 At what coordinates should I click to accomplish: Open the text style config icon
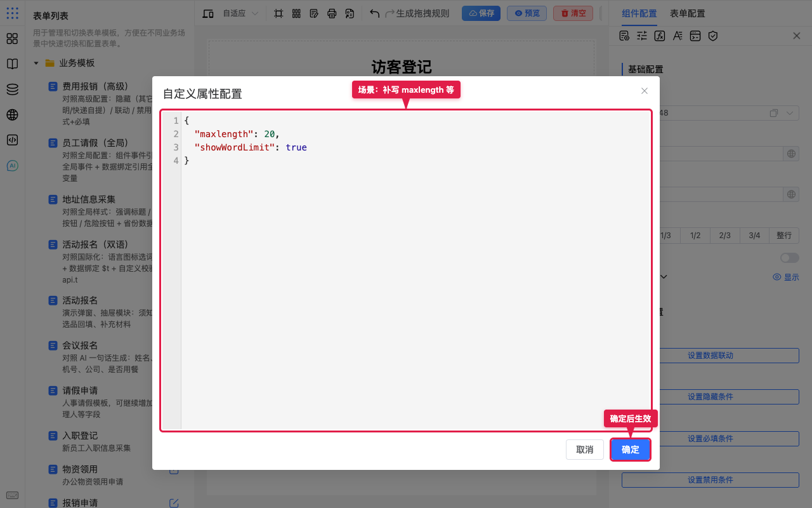click(x=678, y=36)
